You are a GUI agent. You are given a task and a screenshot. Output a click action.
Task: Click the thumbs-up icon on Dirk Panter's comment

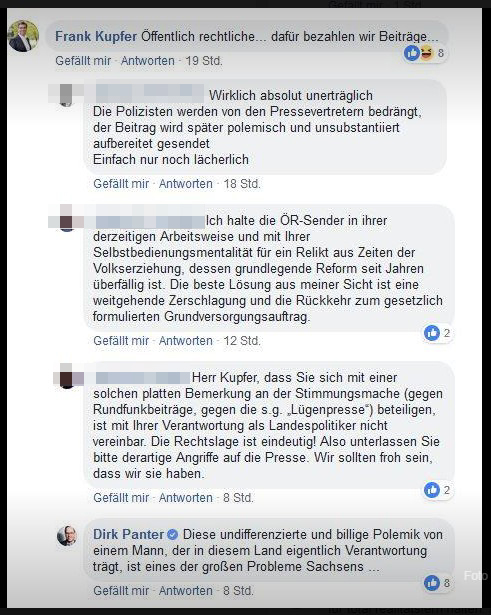pyautogui.click(x=432, y=583)
